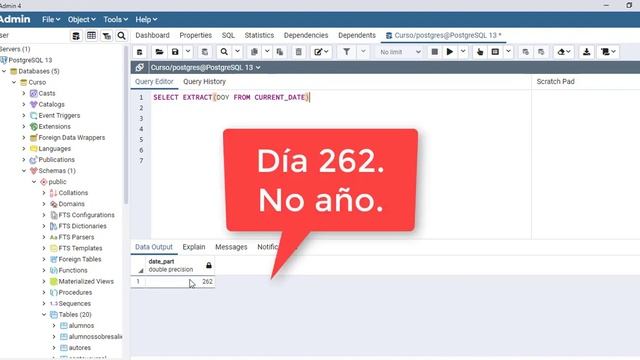Click the Delete trash icon
640x360 pixels.
tap(299, 52)
